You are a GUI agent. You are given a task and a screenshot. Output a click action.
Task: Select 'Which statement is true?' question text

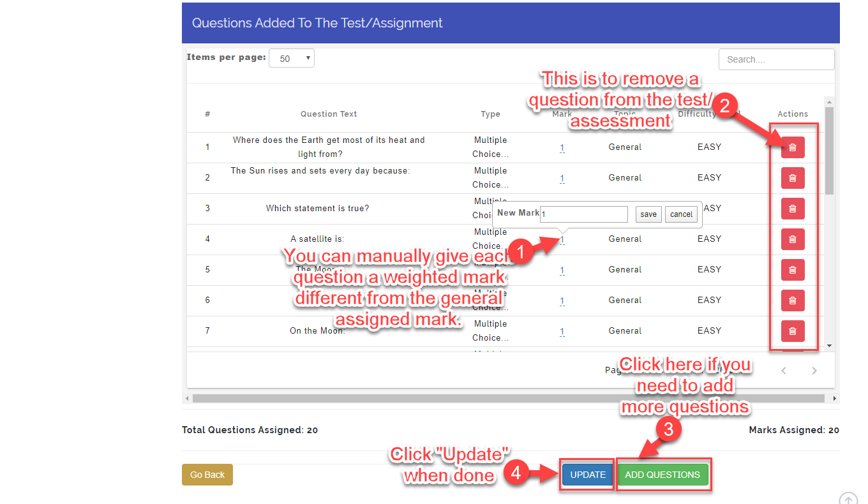click(x=318, y=209)
